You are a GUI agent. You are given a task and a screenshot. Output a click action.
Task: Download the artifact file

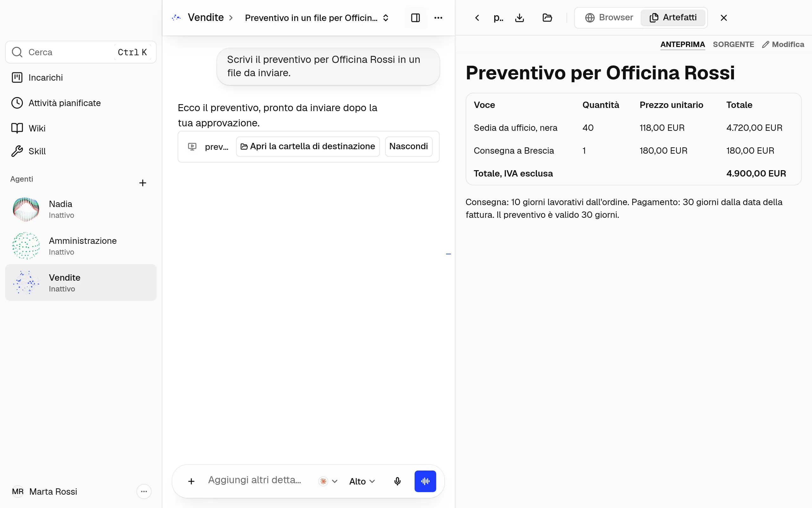click(520, 18)
